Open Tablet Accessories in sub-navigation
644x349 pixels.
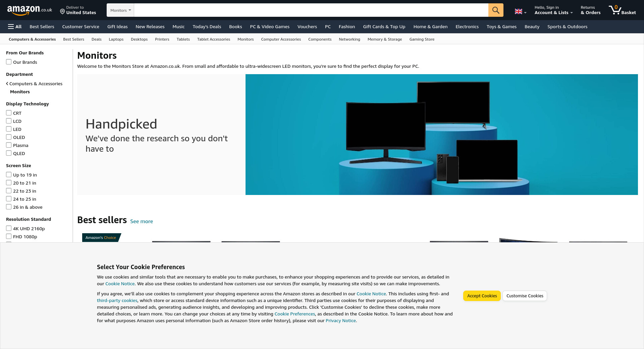pyautogui.click(x=214, y=39)
